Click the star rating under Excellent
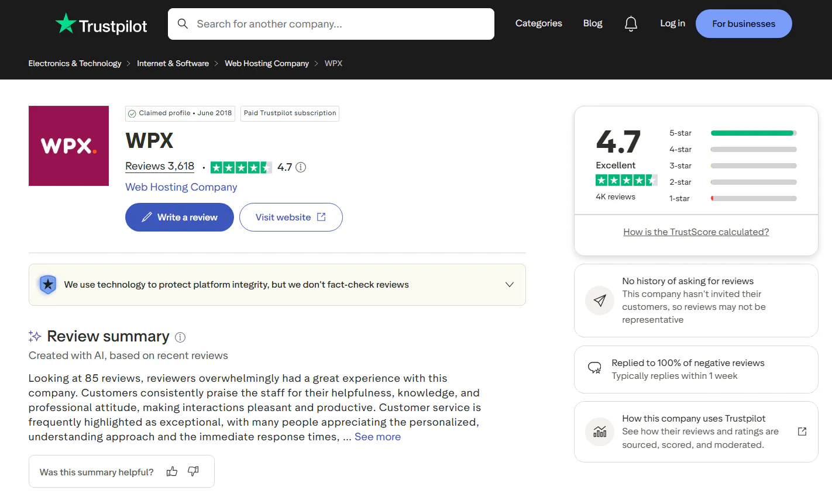The width and height of the screenshot is (832, 504). click(x=626, y=180)
